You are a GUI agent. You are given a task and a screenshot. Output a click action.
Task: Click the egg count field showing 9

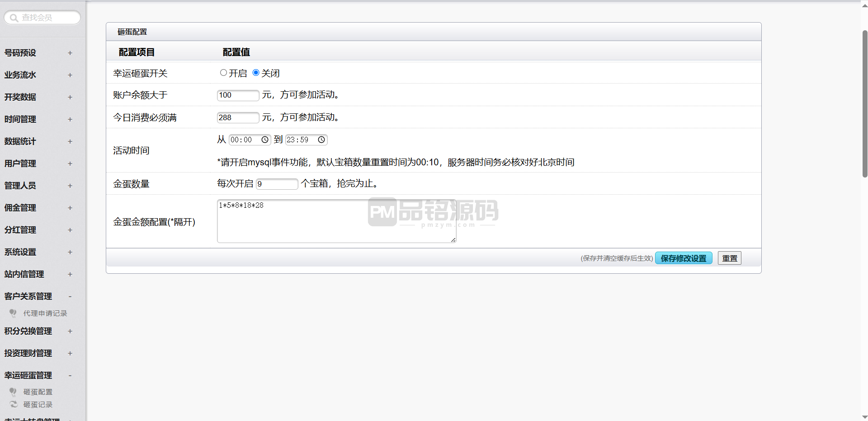click(277, 184)
